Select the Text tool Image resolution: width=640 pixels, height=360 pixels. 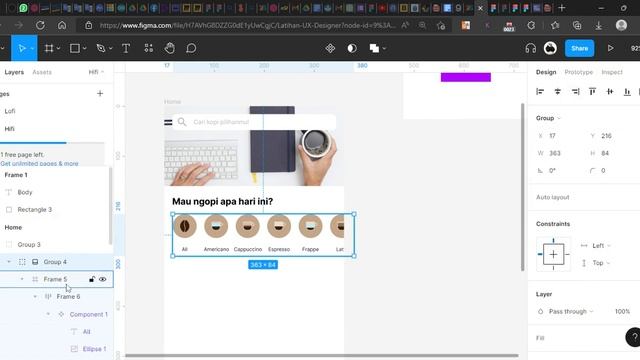coord(126,49)
